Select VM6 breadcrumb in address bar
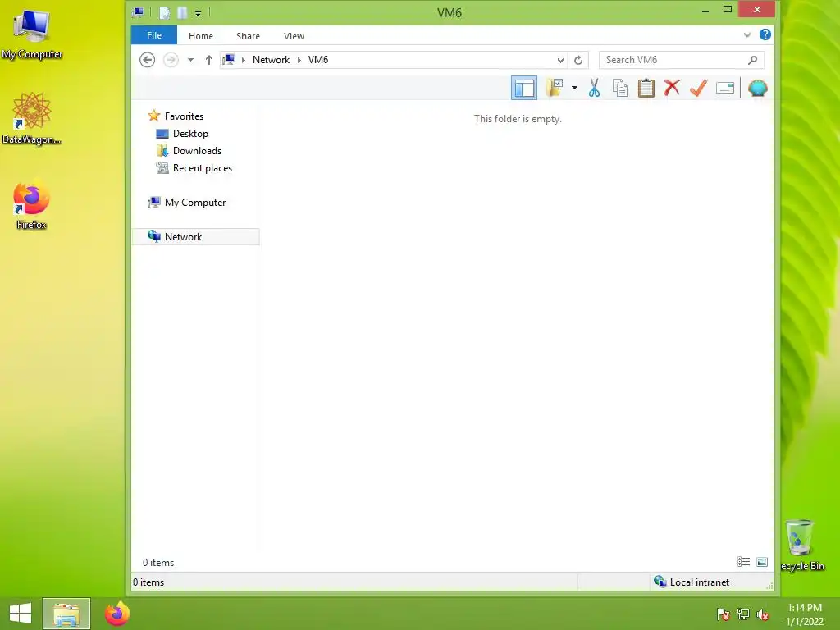 (318, 59)
